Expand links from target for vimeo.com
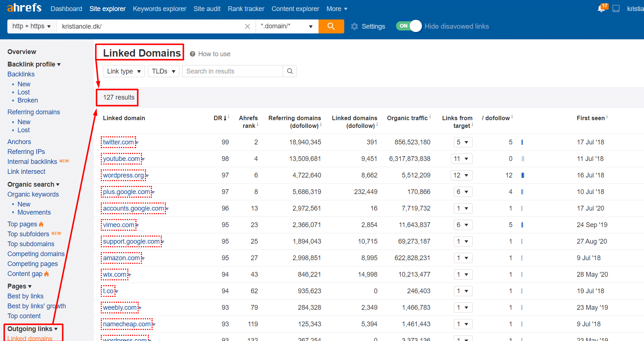This screenshot has width=644, height=341. click(x=463, y=225)
